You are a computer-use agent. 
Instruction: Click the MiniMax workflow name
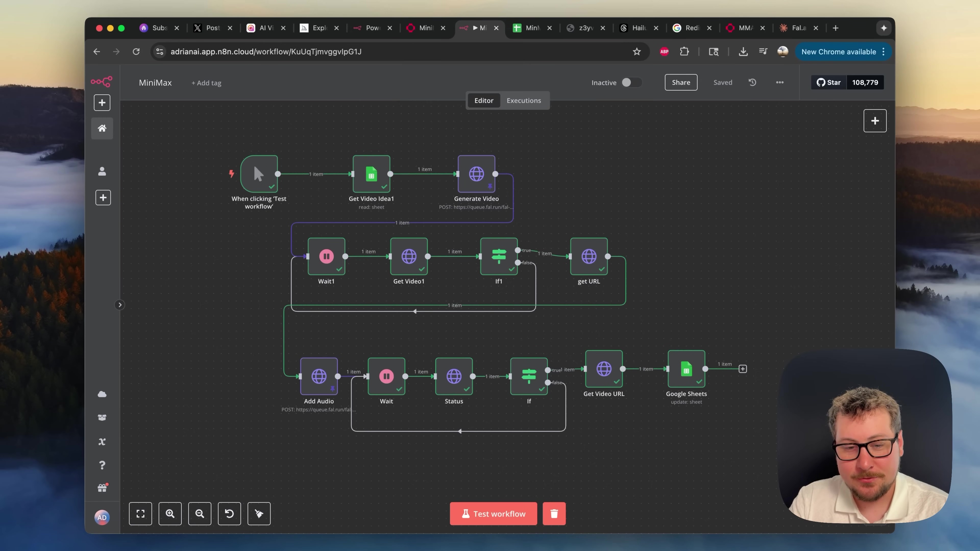(x=155, y=82)
